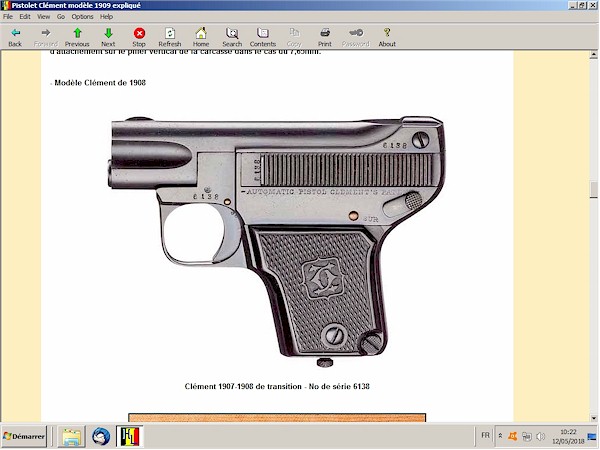Open the clock showing 10:22

point(568,436)
